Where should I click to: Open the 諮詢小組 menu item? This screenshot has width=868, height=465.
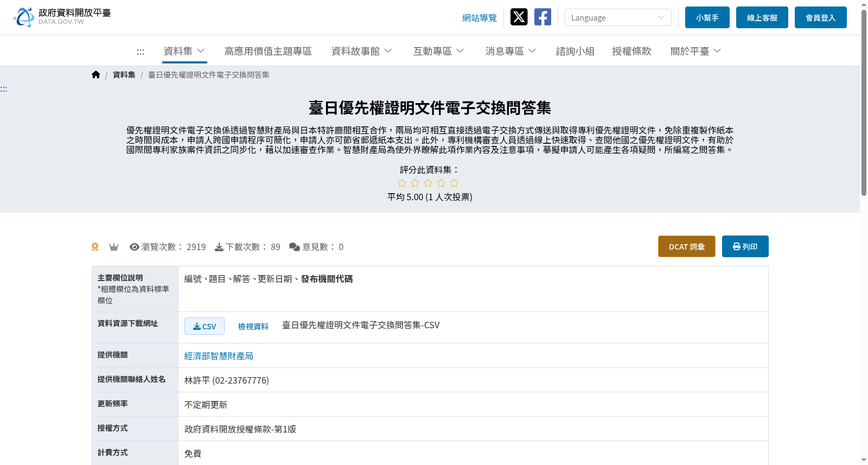tap(575, 51)
